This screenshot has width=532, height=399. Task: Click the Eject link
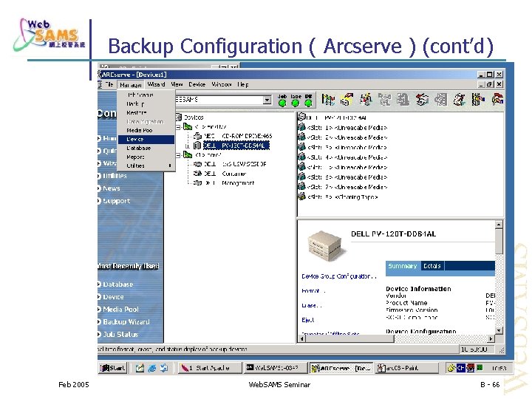pyautogui.click(x=307, y=320)
